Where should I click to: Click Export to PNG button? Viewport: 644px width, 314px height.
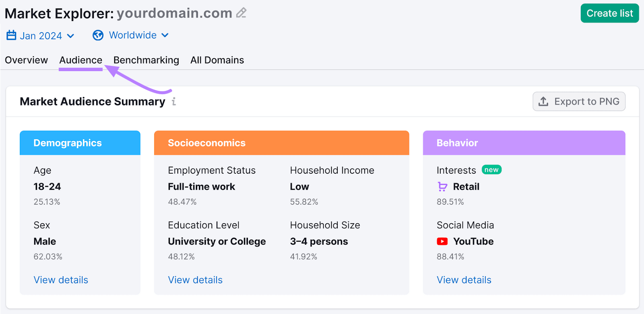point(579,101)
